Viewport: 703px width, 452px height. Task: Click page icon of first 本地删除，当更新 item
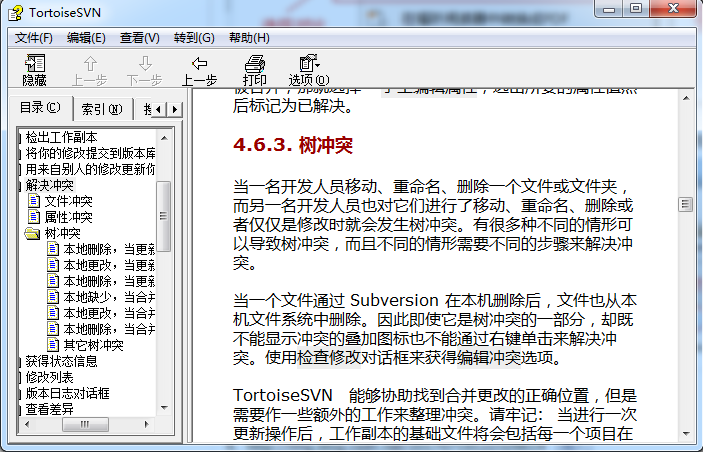tap(53, 249)
